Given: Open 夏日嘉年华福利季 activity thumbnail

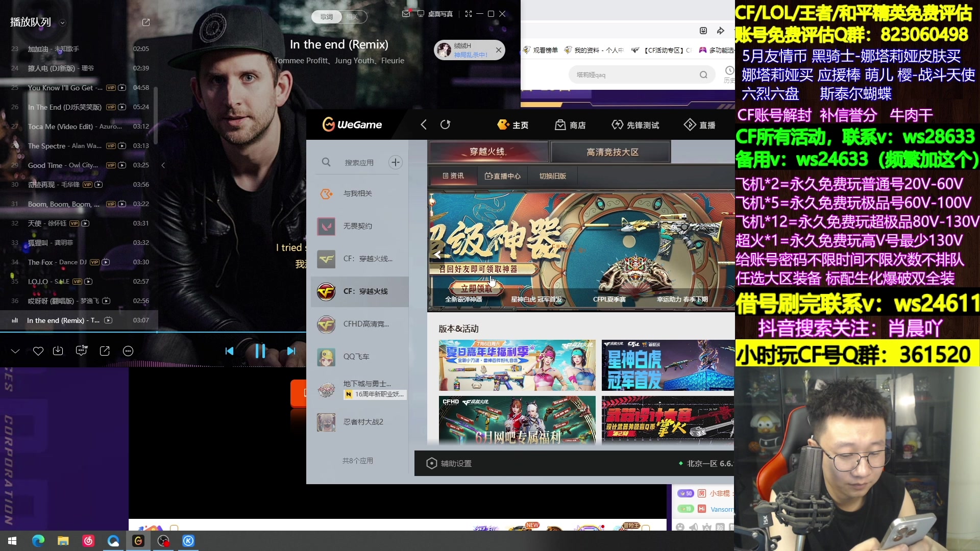Looking at the screenshot, I should pos(517,365).
